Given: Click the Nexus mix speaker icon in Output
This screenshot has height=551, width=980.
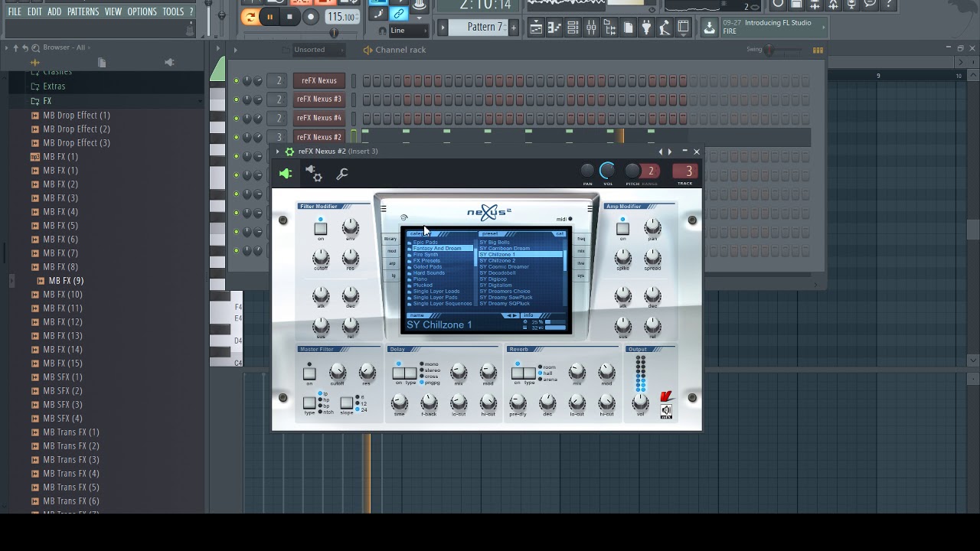Looking at the screenshot, I should click(666, 412).
